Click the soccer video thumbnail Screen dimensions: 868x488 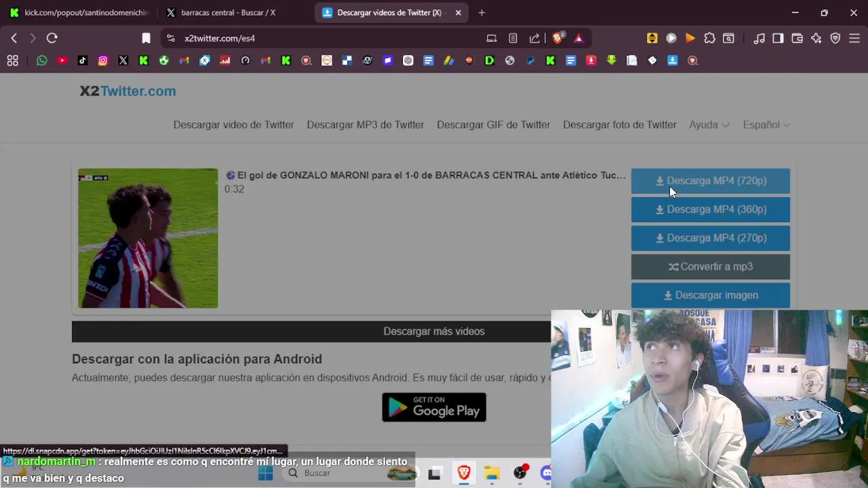(148, 238)
